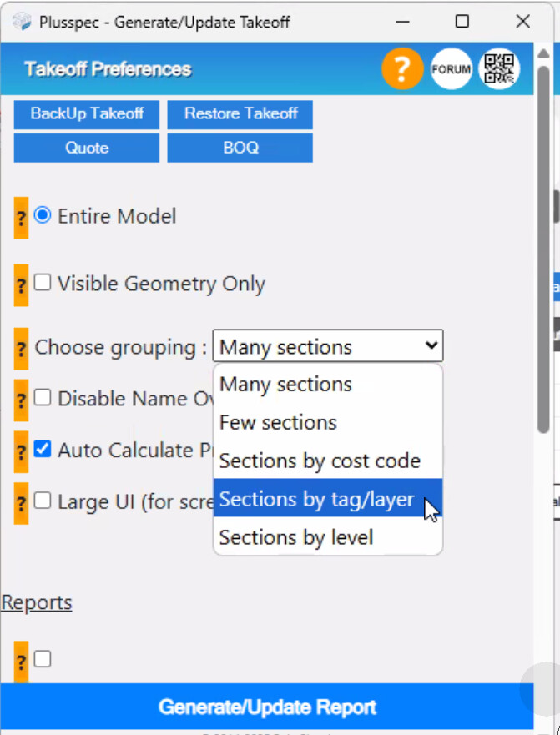Click help icon beside Entire Model
The image size is (560, 735).
pos(22,218)
